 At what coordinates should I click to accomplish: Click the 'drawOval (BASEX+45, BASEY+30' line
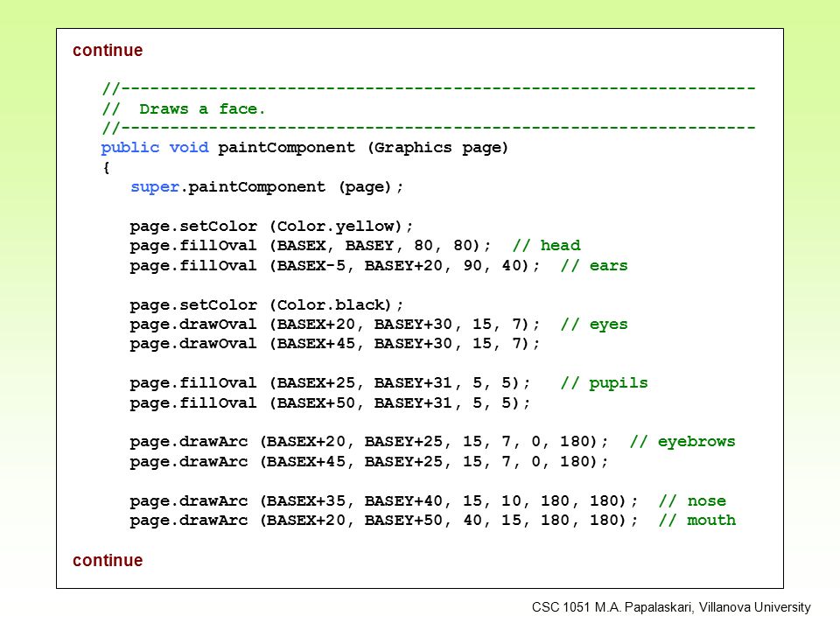click(x=335, y=344)
